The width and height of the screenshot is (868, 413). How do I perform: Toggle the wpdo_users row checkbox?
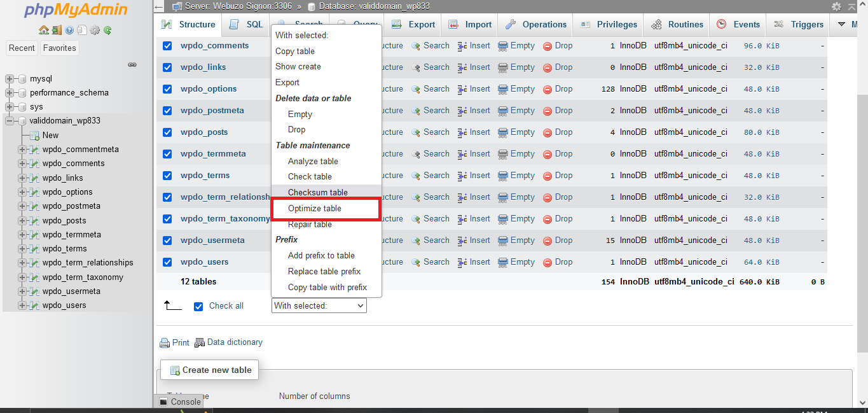click(x=167, y=262)
